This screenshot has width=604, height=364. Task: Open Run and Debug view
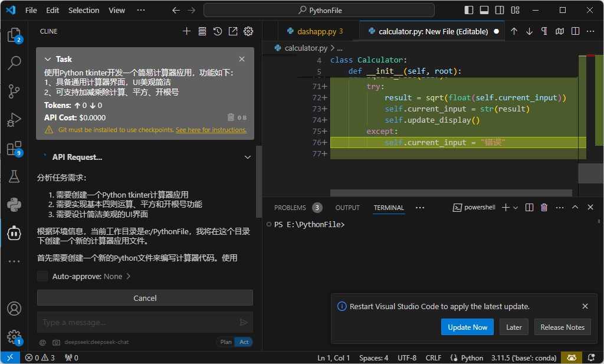pyautogui.click(x=14, y=120)
